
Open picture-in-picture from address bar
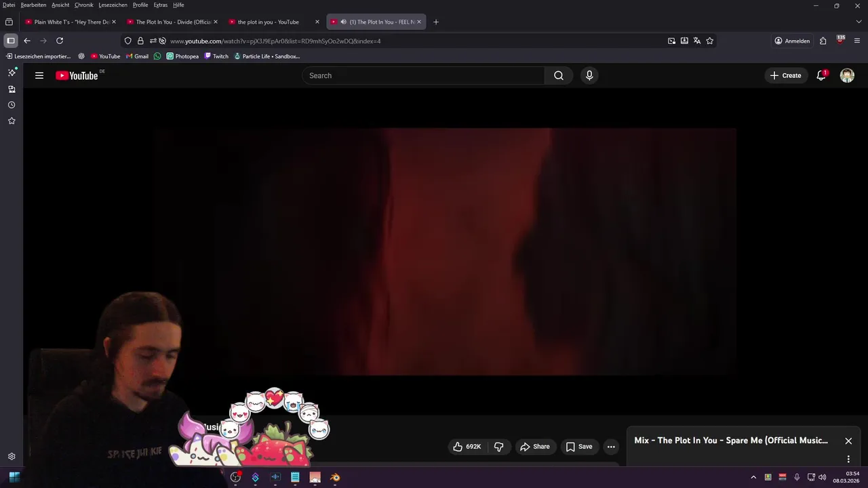[671, 41]
